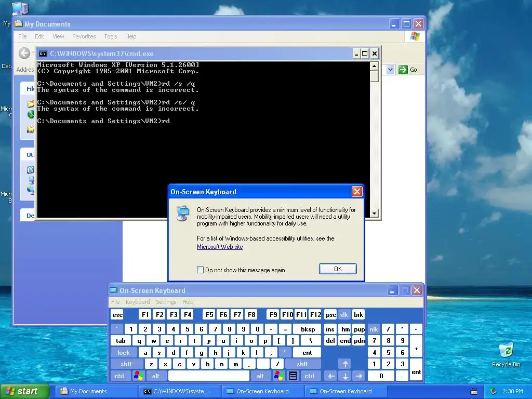Click the pup page up key
Image resolution: width=532 pixels, height=399 pixels.
click(x=358, y=329)
